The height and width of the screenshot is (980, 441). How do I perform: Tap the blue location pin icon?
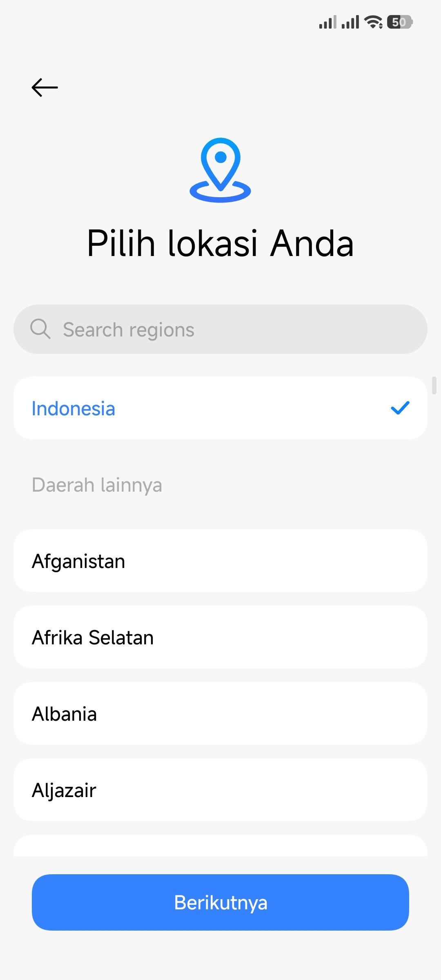[220, 169]
